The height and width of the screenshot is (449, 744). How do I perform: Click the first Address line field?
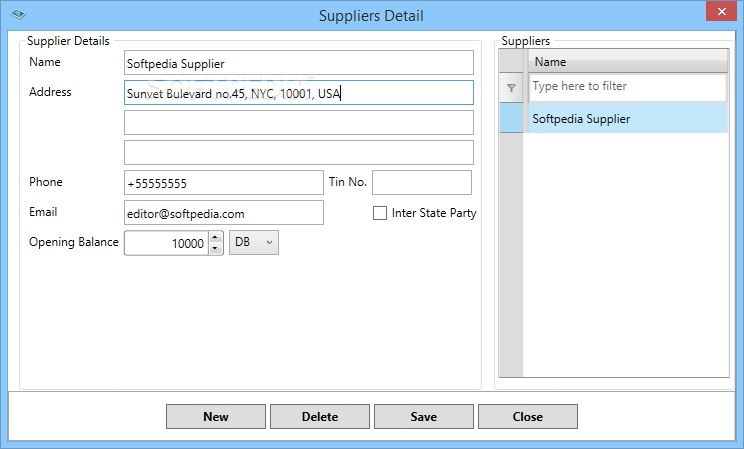tap(299, 93)
